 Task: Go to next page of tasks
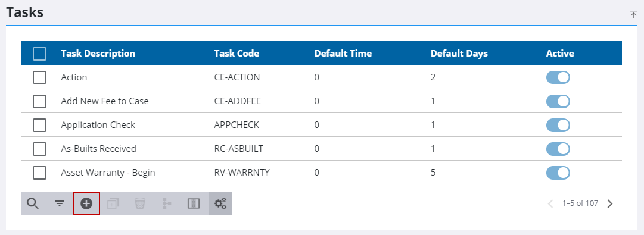[610, 204]
